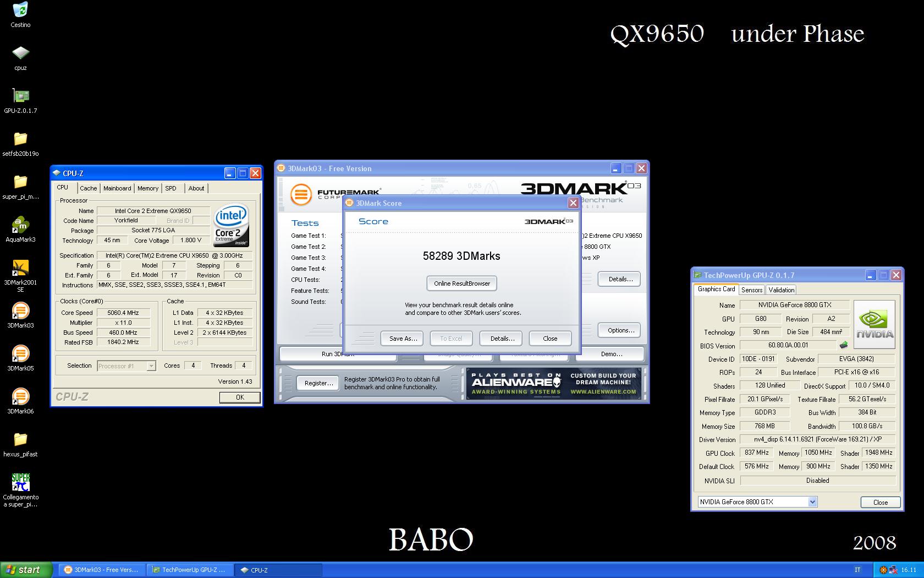The image size is (924, 578).
Task: Expand the NVIDIA GeForce 8800 GTX dropdown
Action: click(x=812, y=502)
